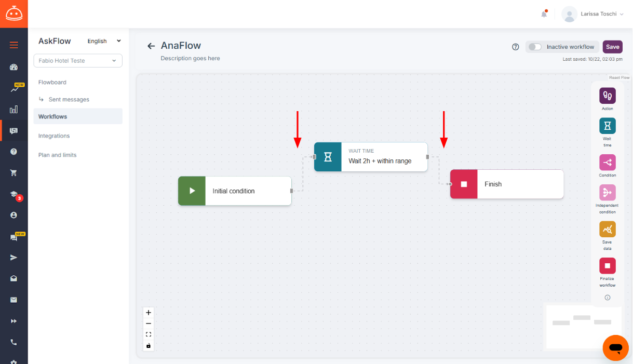Click the notification bell icon

(x=544, y=14)
